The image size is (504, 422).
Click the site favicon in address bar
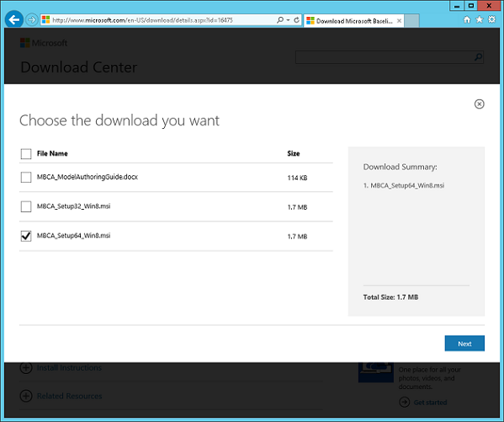(45, 20)
